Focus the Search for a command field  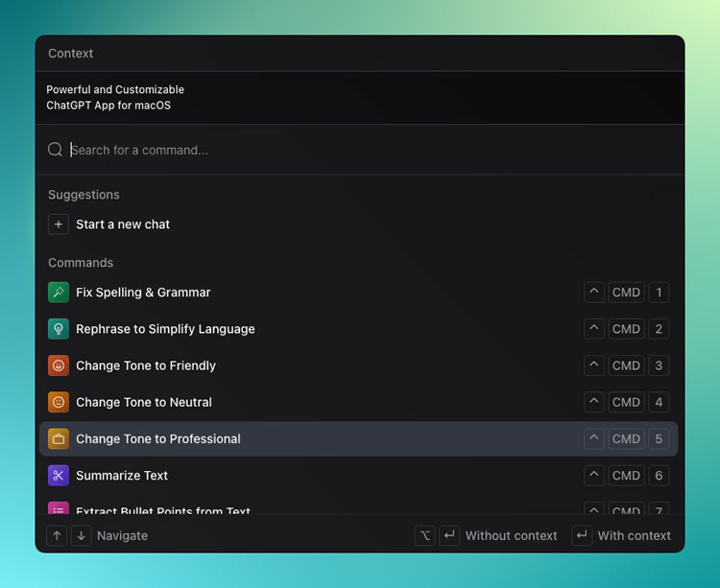click(x=360, y=150)
